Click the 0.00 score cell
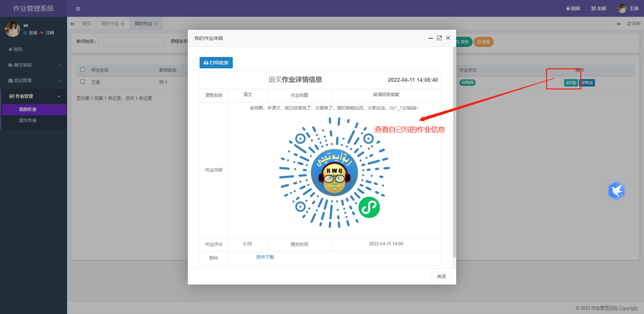Viewport: 644px width, 314px height. point(248,244)
